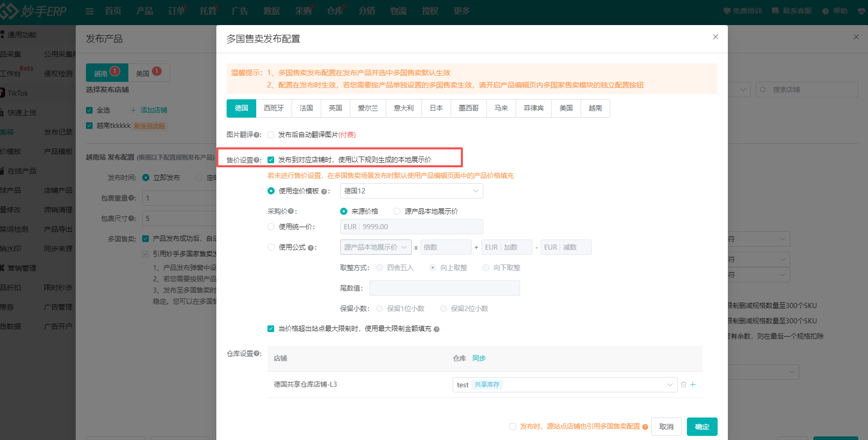Toggle the hamburger menu icon in top bar
Image resolution: width=868 pixels, height=440 pixels.
(90, 11)
